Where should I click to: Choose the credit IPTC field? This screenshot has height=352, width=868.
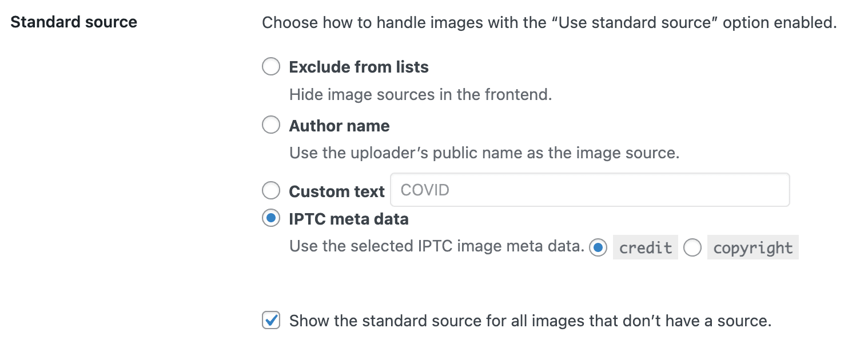(598, 247)
